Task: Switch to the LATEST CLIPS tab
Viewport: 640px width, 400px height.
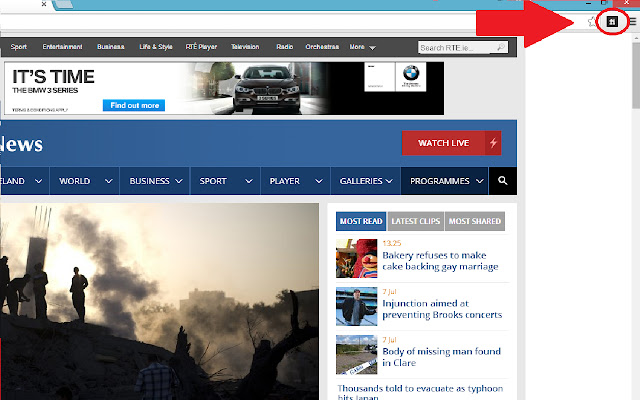Action: (x=416, y=221)
